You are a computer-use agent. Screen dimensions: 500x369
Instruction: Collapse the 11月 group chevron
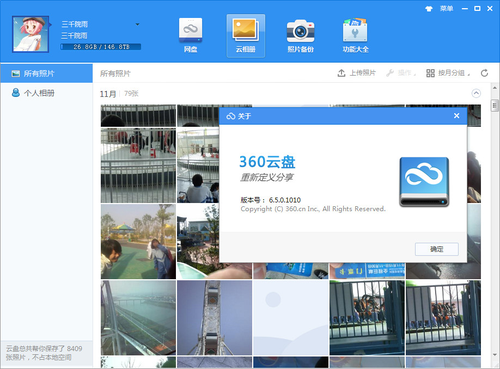476,93
